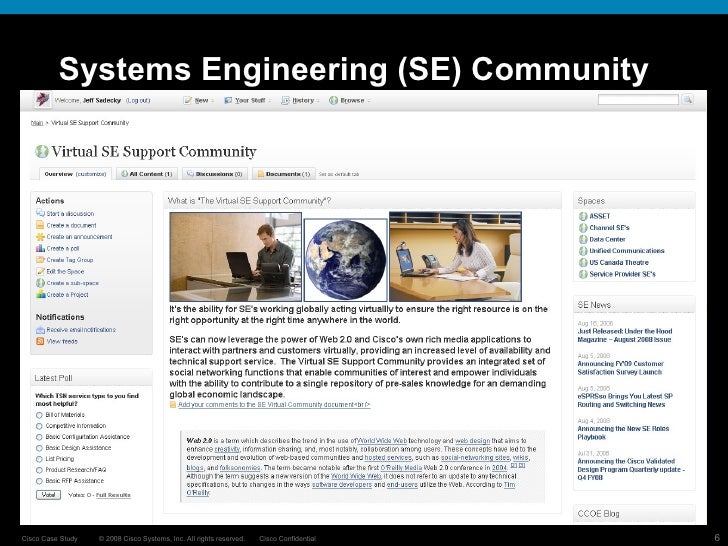
Task: Click the New pencil icon in toolbar
Action: point(188,100)
